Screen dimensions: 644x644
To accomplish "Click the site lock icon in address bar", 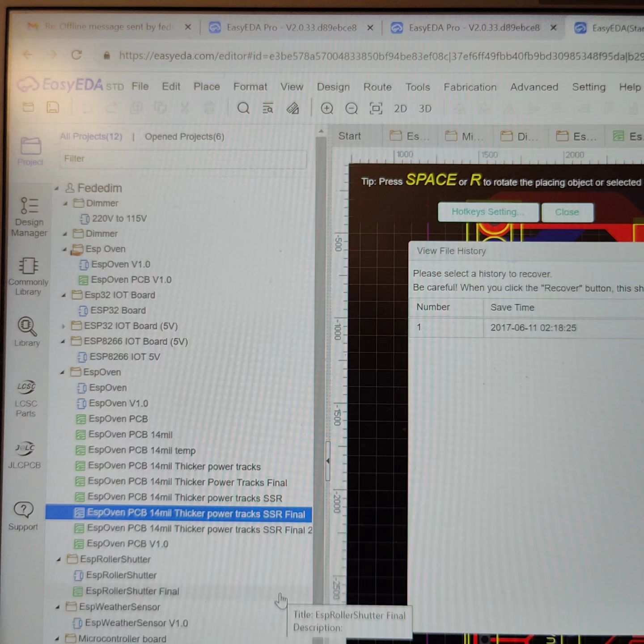I will [x=106, y=55].
